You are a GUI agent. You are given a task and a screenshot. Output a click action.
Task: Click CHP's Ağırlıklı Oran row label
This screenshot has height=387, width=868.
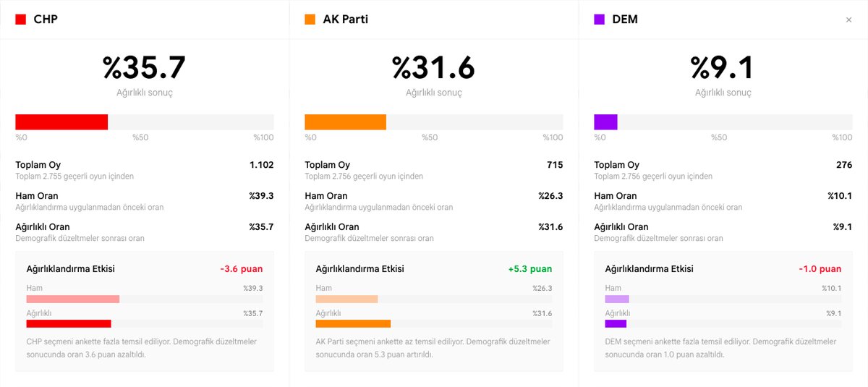click(43, 227)
